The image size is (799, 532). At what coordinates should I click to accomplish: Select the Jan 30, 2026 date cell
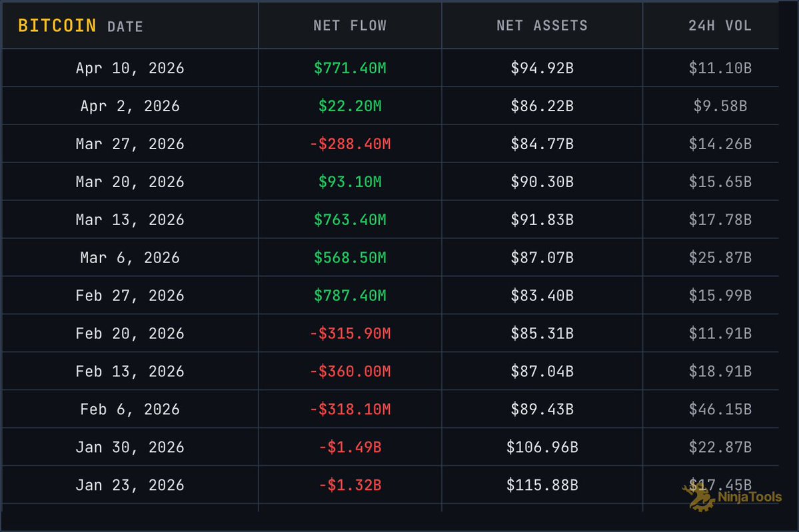(130, 447)
